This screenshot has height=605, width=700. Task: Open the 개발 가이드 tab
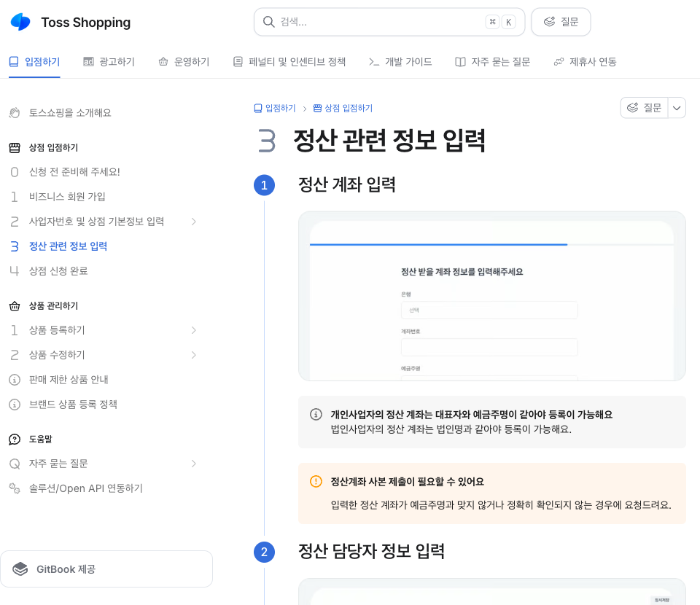point(400,62)
